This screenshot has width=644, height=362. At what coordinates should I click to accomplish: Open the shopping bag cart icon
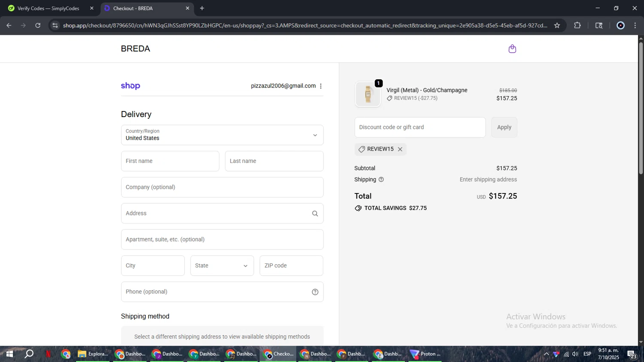tap(512, 48)
